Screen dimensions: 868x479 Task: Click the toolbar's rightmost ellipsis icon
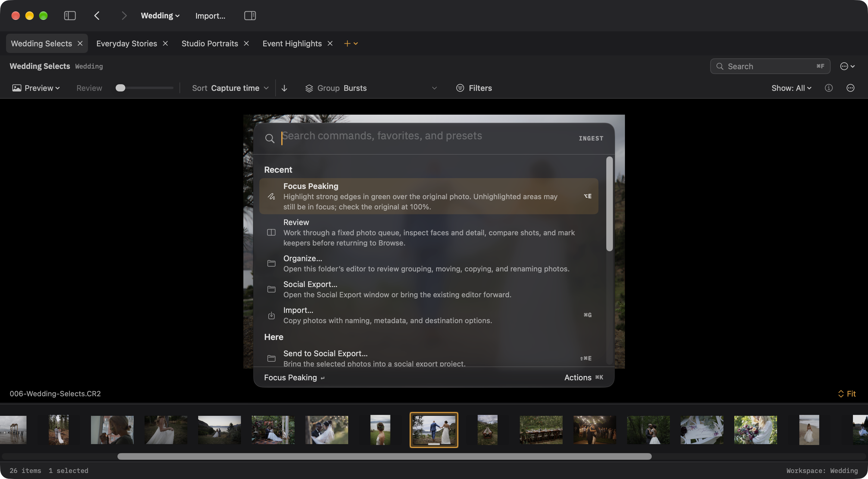pos(850,88)
